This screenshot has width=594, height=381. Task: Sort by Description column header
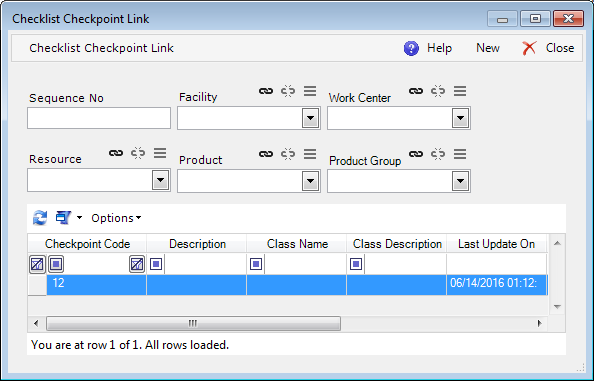point(197,244)
